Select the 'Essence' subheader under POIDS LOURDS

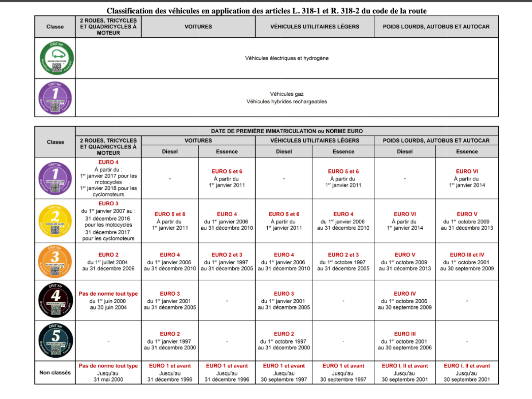tap(467, 152)
